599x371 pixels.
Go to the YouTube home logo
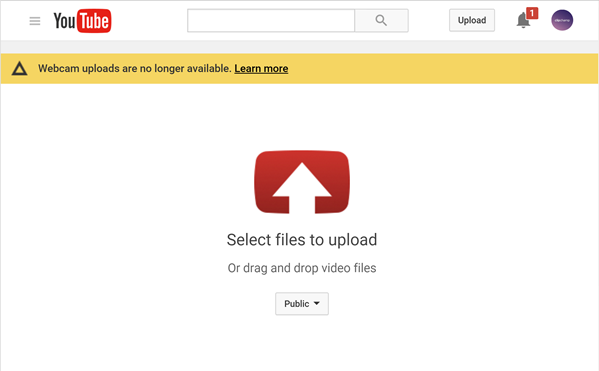point(82,21)
